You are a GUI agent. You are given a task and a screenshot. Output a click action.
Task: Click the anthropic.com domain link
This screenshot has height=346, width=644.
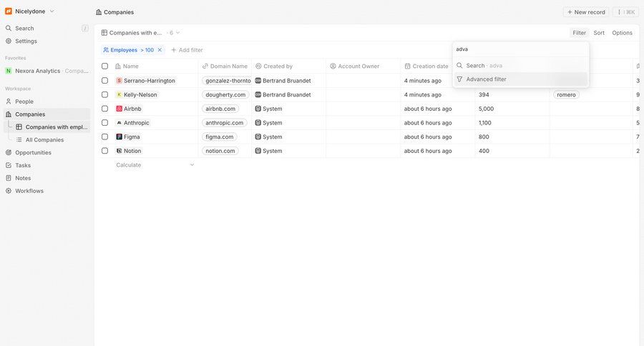click(224, 122)
